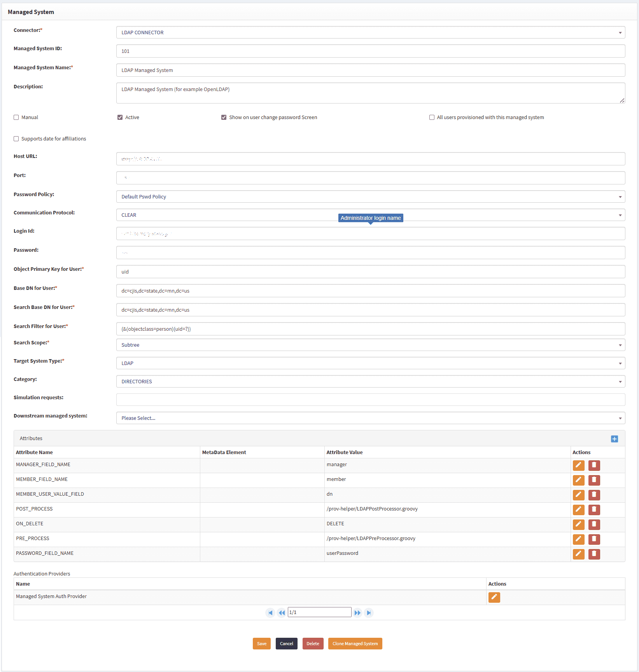This screenshot has height=672, width=639.
Task: Edit the POST_PROCESS attribute row
Action: coord(578,510)
